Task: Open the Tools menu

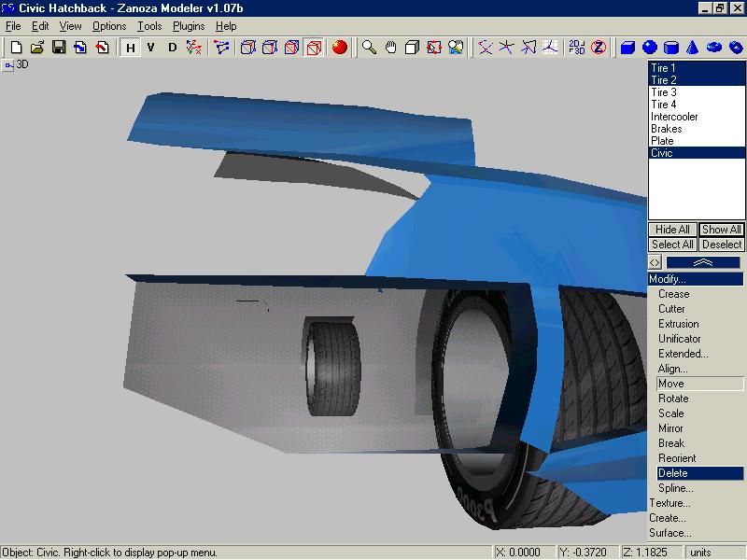Action: 149,26
